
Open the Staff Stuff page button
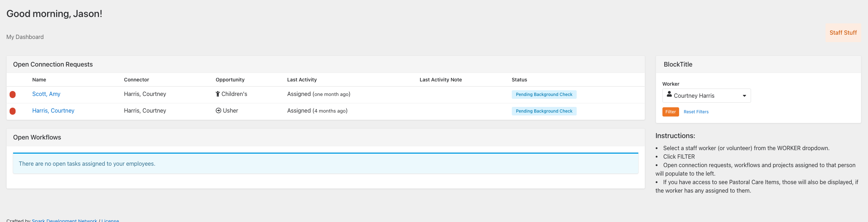(x=843, y=33)
